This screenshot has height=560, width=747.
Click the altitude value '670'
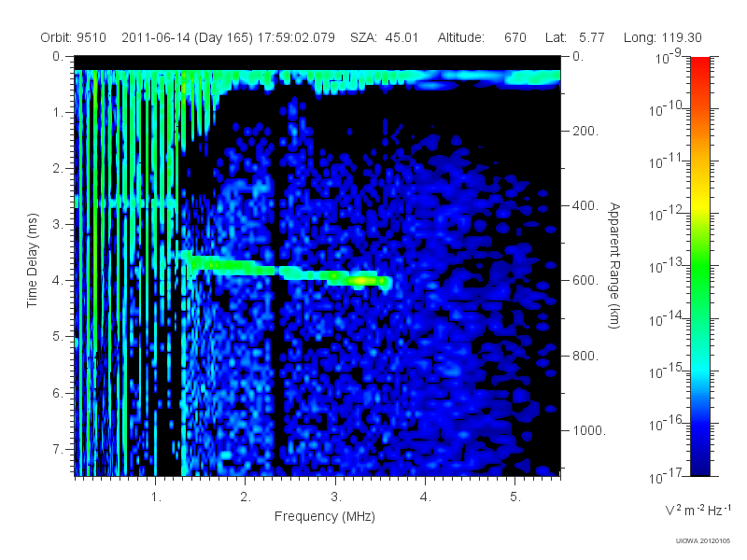tap(515, 37)
